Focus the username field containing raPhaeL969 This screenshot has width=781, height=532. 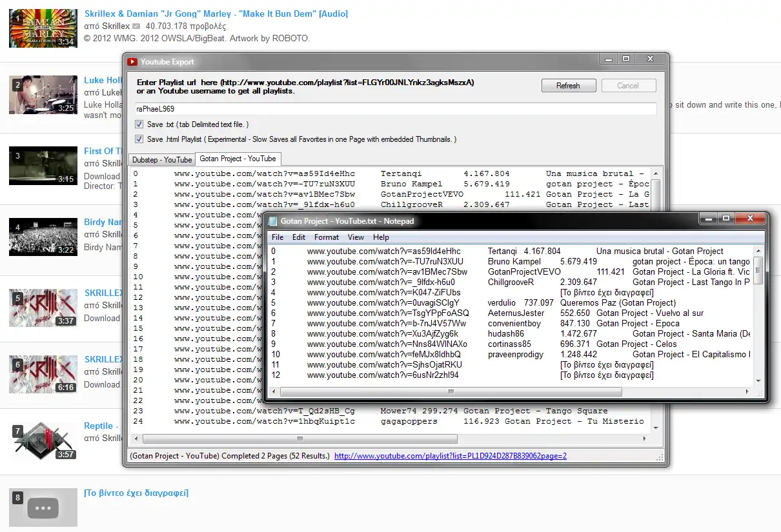396,109
